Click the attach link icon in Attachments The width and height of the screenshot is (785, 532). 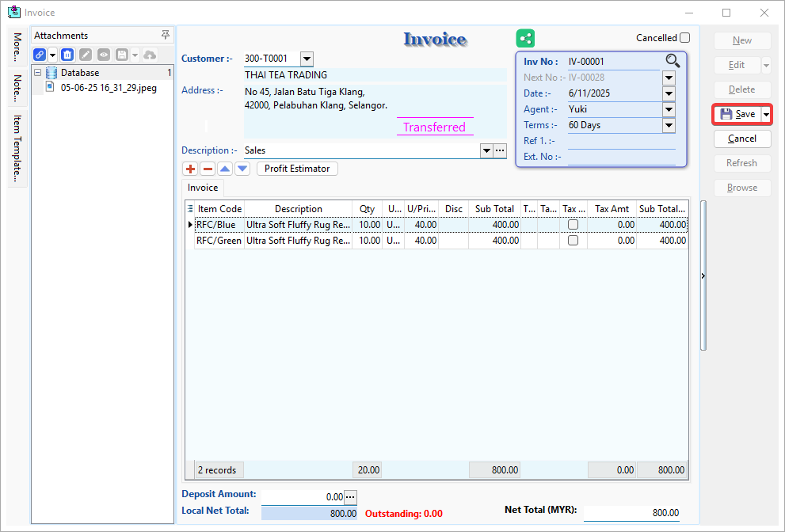pyautogui.click(x=40, y=55)
